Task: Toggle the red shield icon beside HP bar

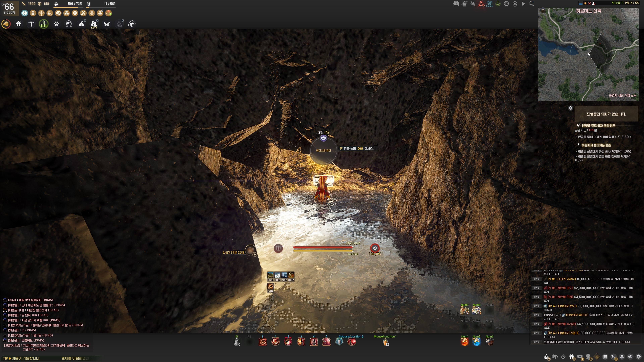Action: coord(278,248)
